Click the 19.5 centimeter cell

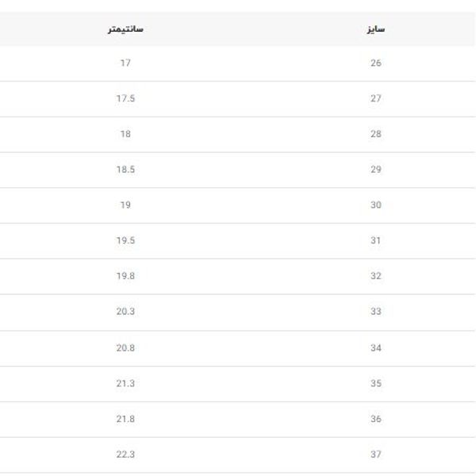(x=125, y=240)
